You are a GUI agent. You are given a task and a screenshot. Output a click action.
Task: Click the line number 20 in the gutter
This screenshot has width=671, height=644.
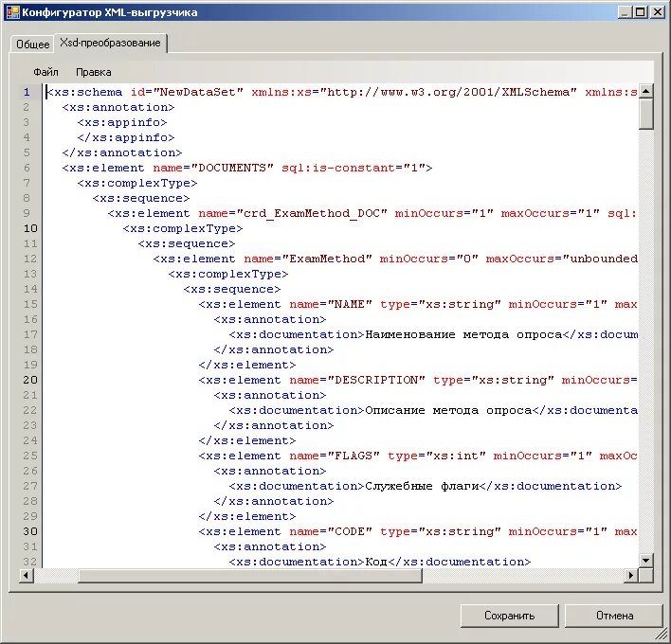point(30,380)
